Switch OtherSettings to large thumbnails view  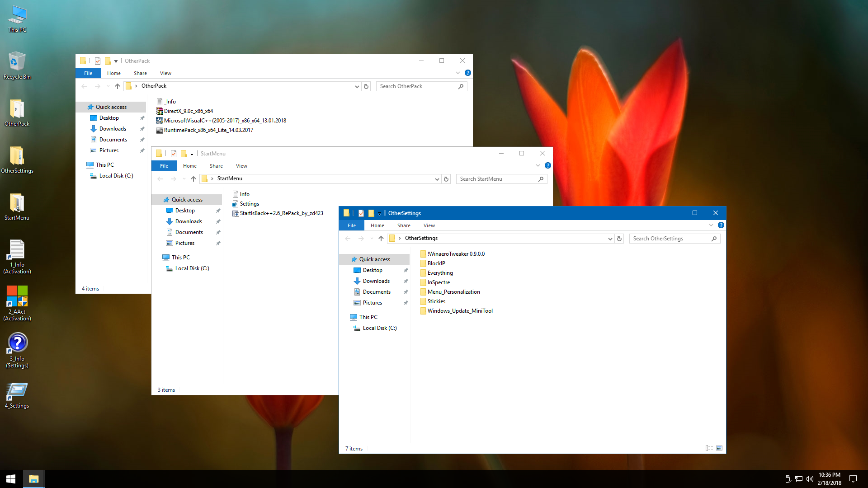point(719,448)
